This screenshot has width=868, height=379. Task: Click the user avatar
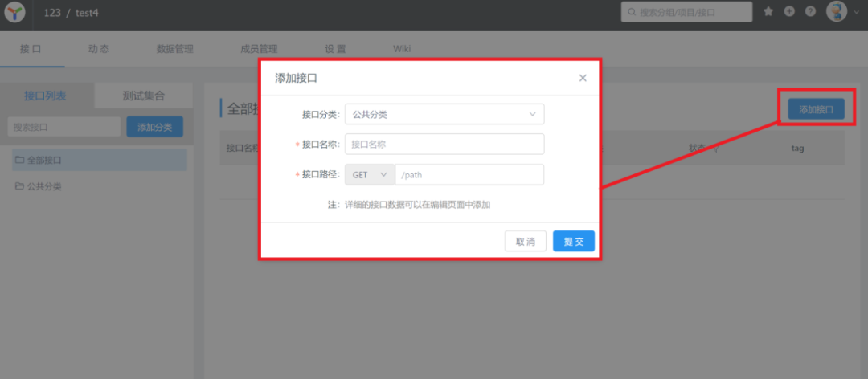coord(837,11)
